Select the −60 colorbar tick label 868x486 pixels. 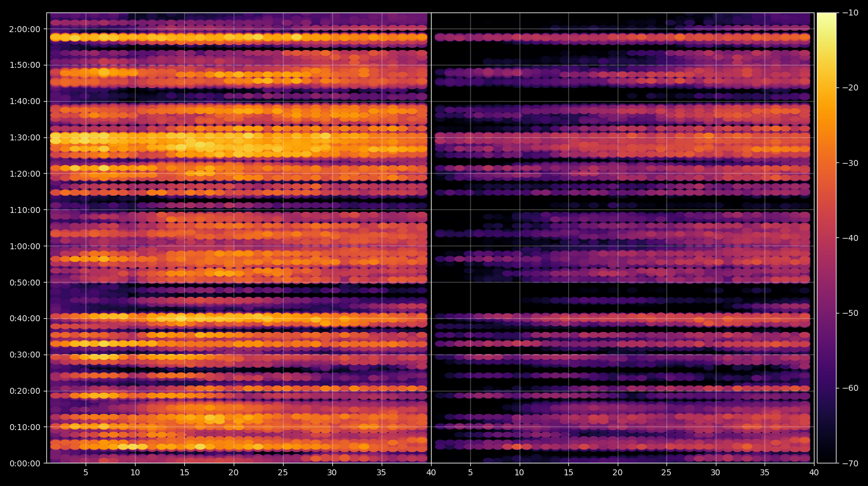pyautogui.click(x=850, y=388)
